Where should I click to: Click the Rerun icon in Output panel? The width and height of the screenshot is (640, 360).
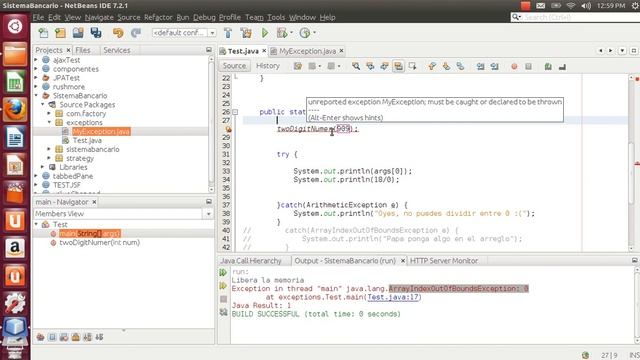coord(223,272)
